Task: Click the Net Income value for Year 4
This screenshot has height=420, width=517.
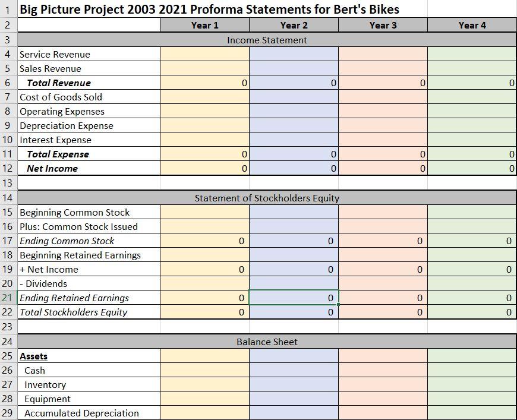Action: (472, 168)
